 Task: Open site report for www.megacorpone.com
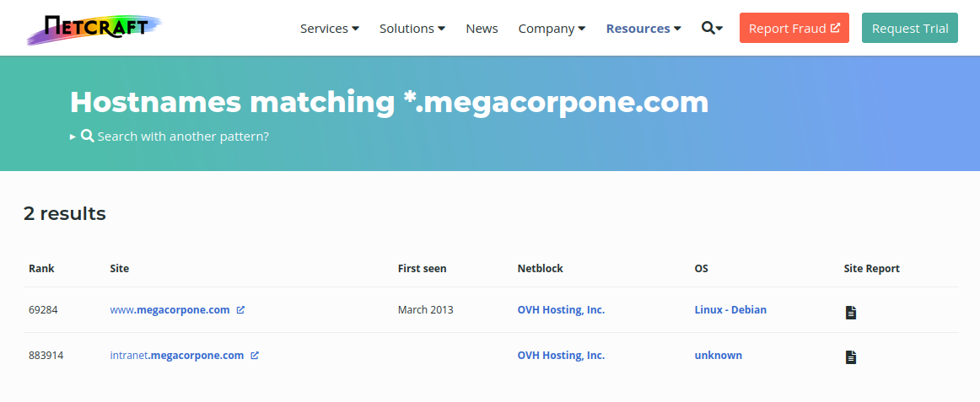851,313
